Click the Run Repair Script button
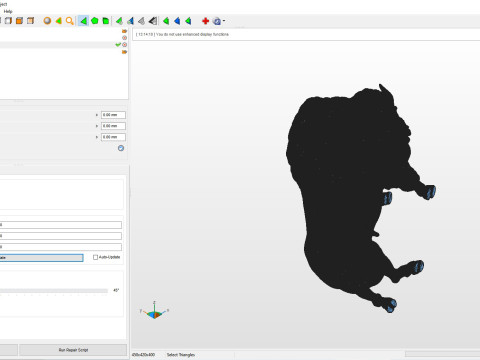This screenshot has width=480, height=360. (73, 350)
